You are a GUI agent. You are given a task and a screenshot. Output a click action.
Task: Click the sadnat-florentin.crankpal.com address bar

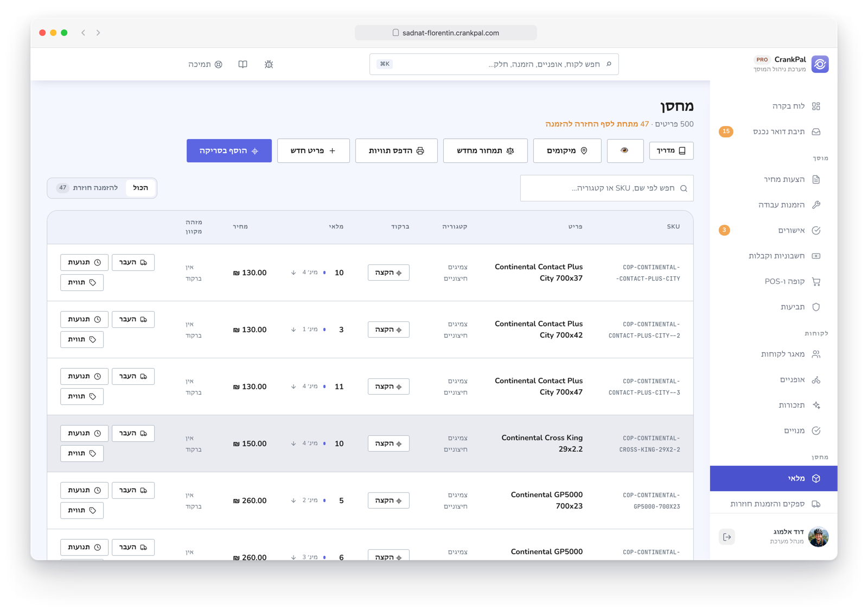(446, 33)
